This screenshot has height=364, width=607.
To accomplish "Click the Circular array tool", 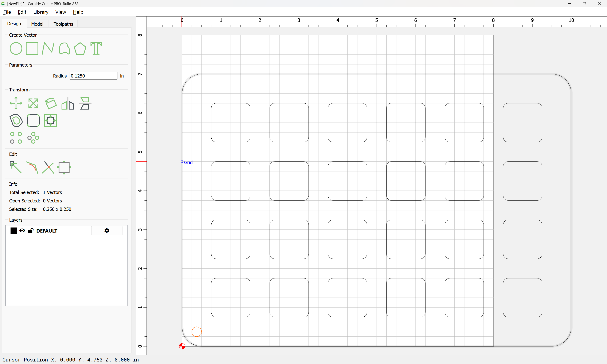I will 33,138.
